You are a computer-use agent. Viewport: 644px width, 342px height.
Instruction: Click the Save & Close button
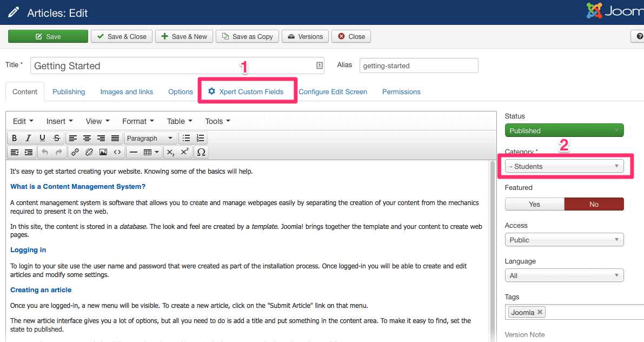[122, 36]
